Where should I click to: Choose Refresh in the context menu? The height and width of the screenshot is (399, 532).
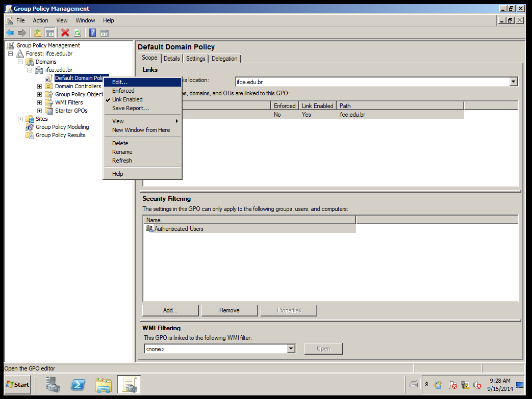[142, 161]
